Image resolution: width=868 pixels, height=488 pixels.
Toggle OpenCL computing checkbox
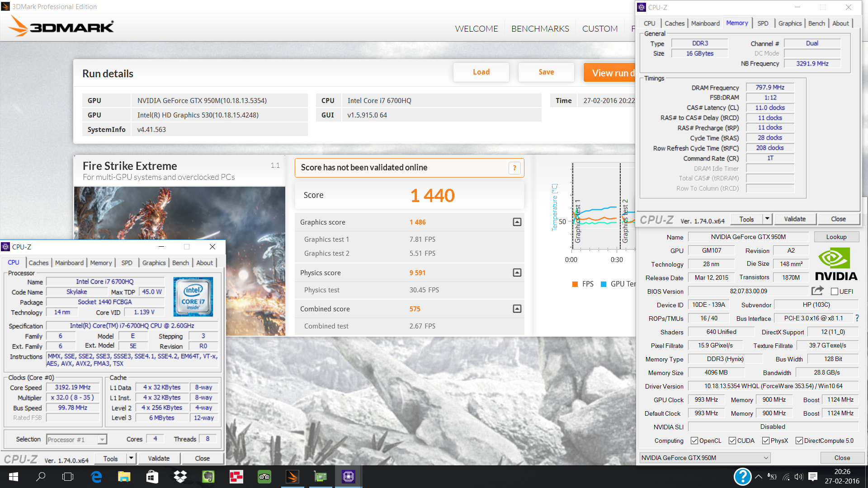694,441
